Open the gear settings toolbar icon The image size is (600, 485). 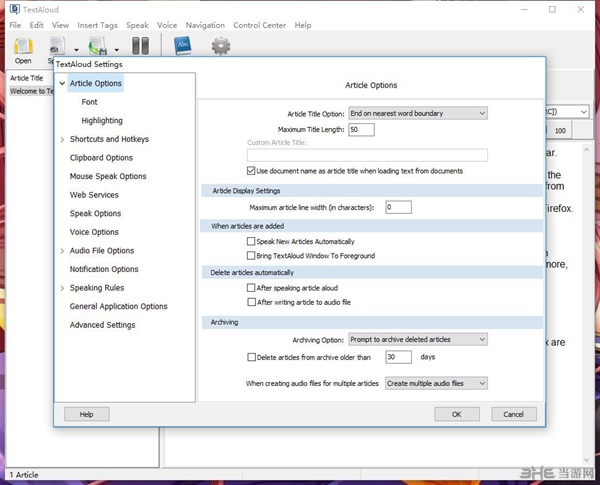click(x=221, y=46)
